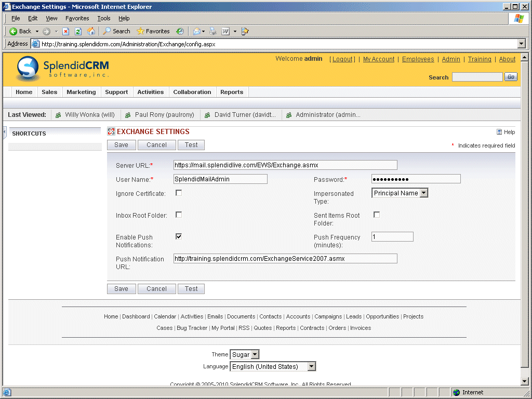Click the Help icon
The width and height of the screenshot is (532, 399).
tap(499, 132)
